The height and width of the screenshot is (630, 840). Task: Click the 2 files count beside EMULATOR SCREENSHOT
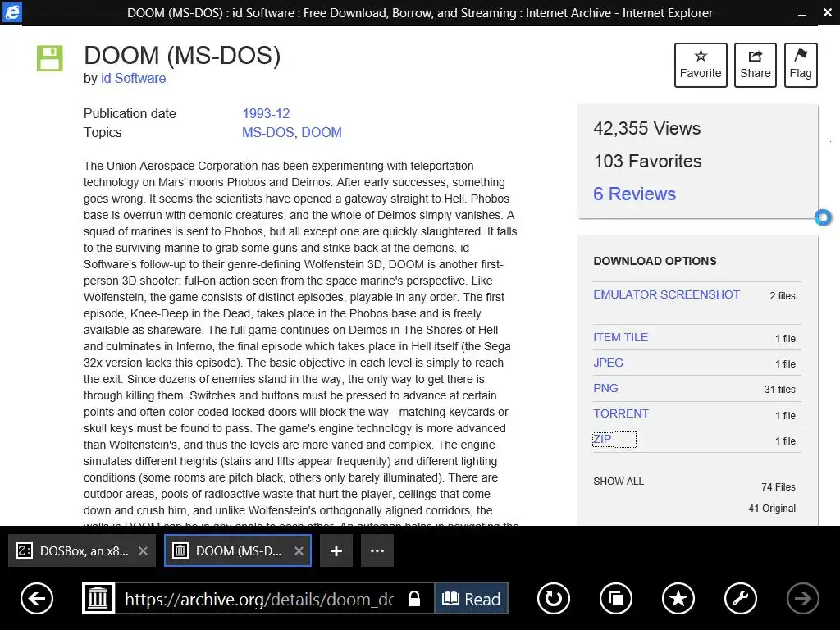(782, 295)
